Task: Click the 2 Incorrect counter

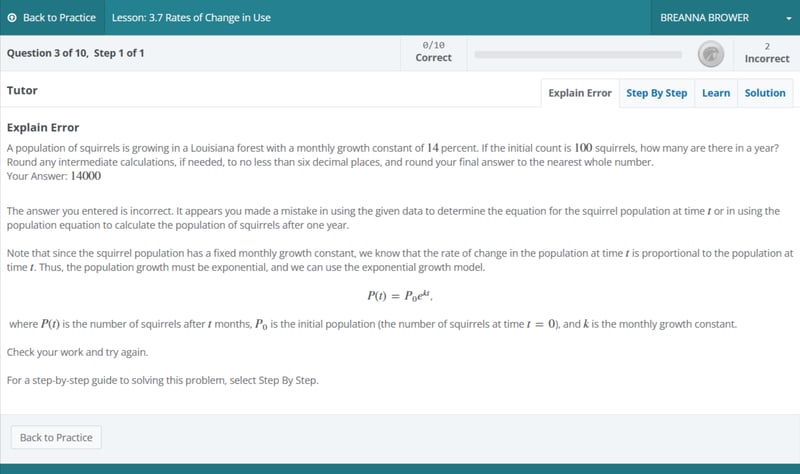Action: (766, 52)
